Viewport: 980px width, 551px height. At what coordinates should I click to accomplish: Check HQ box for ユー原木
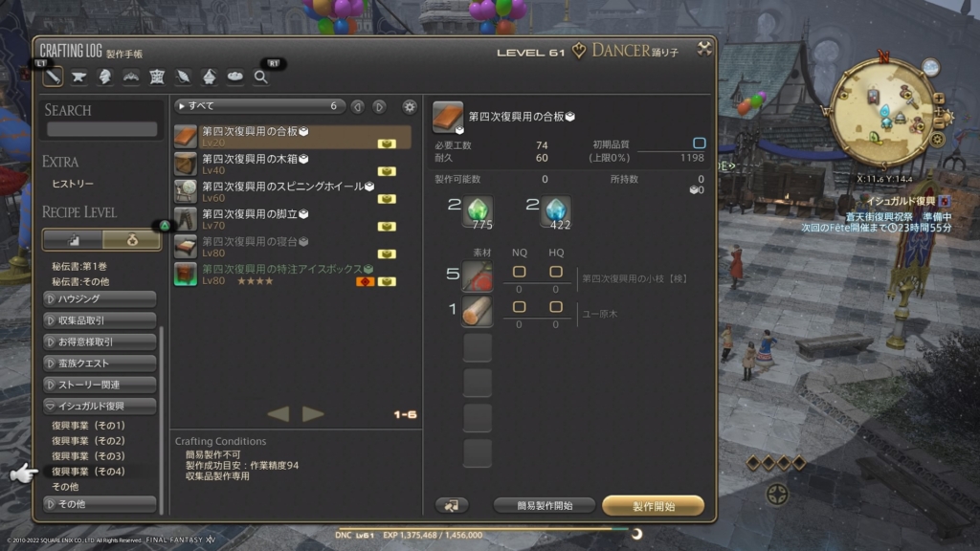coord(555,307)
